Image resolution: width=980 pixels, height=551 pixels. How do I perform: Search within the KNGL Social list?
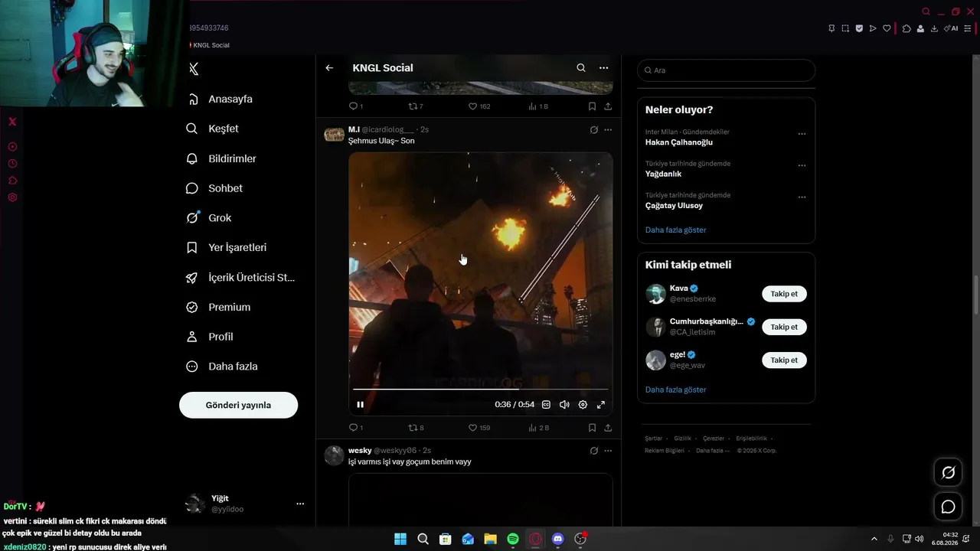pyautogui.click(x=581, y=68)
